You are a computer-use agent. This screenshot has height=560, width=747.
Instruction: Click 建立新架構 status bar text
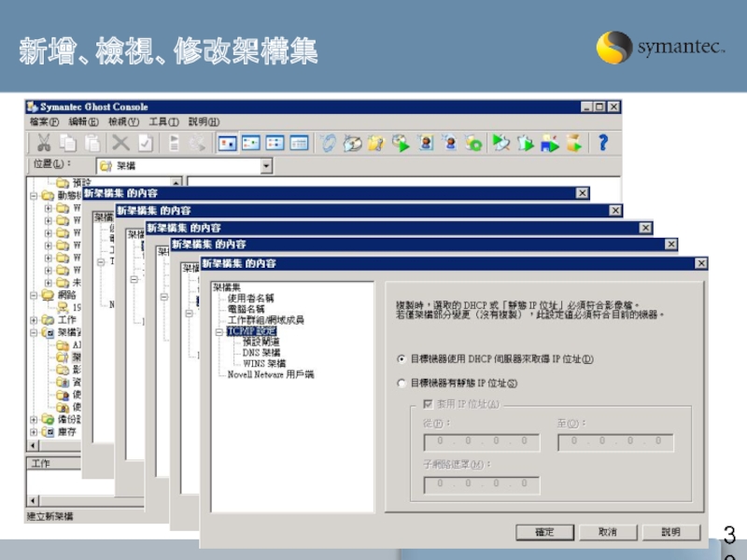point(49,516)
